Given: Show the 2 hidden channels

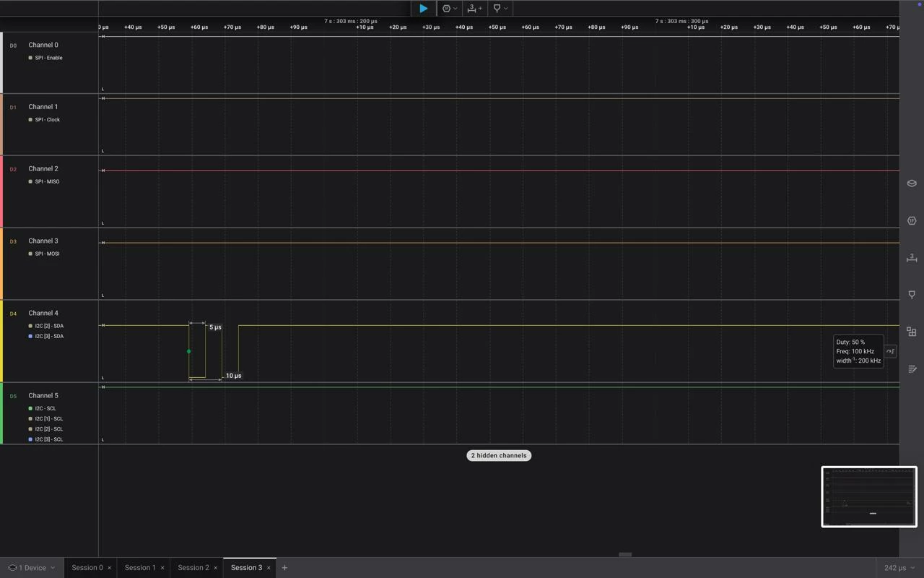Looking at the screenshot, I should (x=499, y=456).
